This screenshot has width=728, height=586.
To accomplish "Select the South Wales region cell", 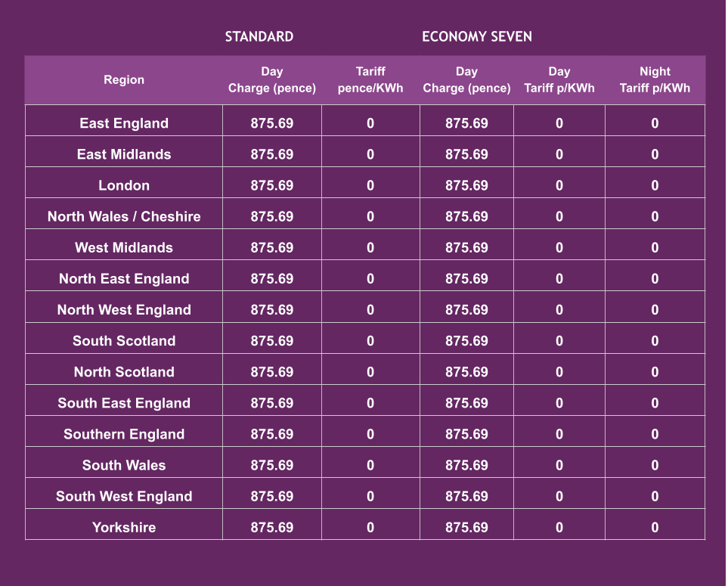I will point(124,465).
